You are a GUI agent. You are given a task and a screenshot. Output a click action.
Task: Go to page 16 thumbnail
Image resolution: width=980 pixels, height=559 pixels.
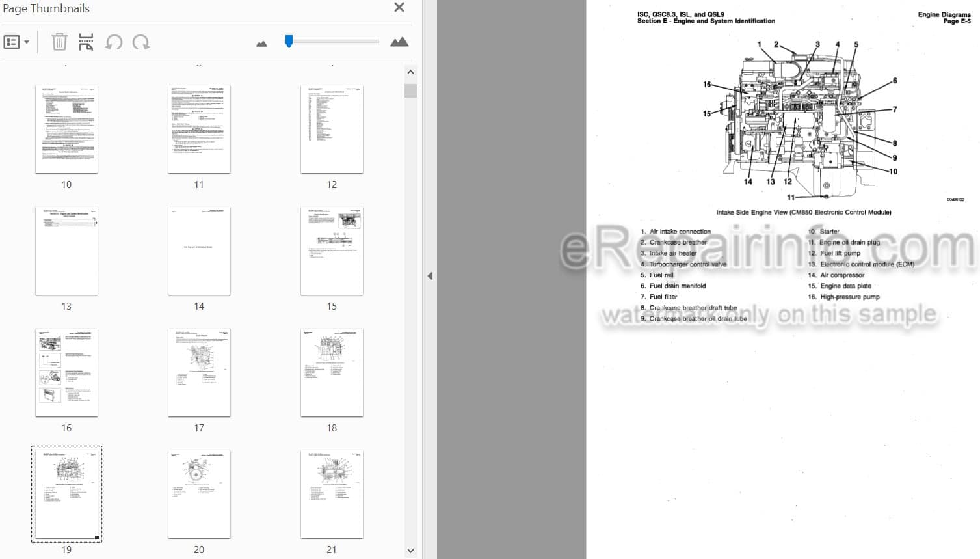click(66, 373)
